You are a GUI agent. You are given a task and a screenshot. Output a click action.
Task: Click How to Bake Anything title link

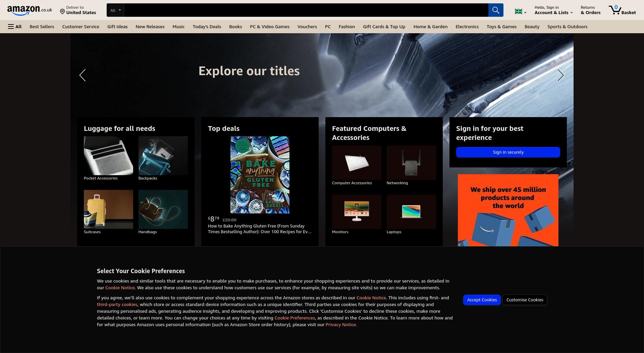tap(260, 229)
